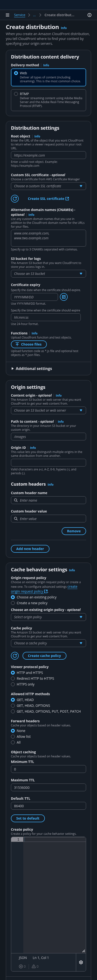Screen dimensions: 97x980
Task: Go to Service breadcrumb
Action: pos(19,15)
